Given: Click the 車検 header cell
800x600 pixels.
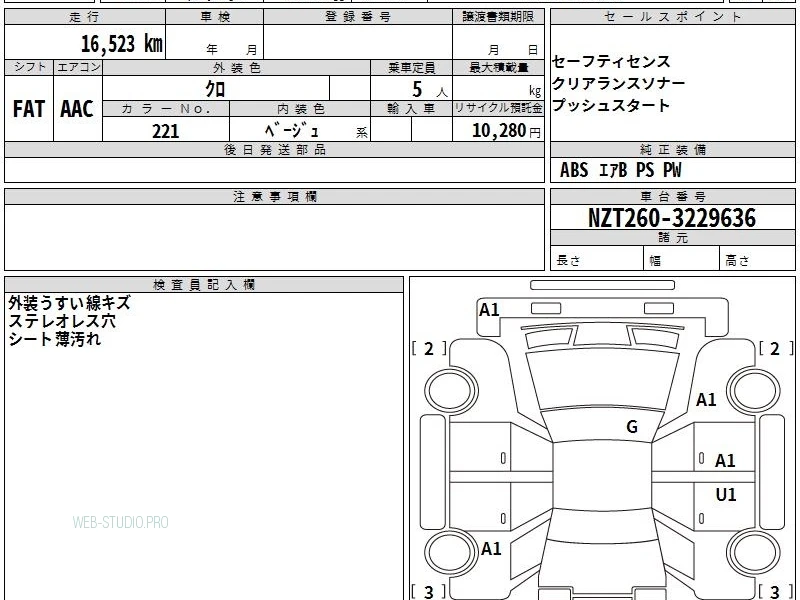Looking at the screenshot, I should click(x=215, y=17).
